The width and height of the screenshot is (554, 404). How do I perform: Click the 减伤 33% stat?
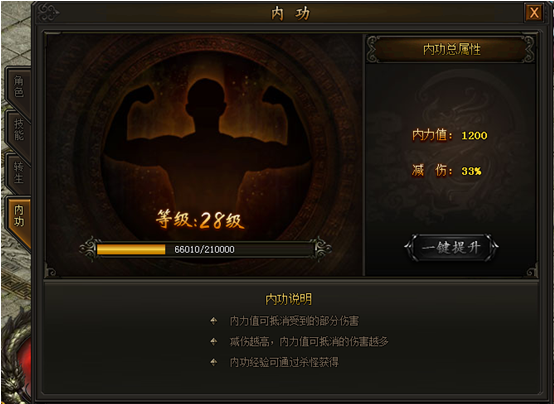[447, 171]
